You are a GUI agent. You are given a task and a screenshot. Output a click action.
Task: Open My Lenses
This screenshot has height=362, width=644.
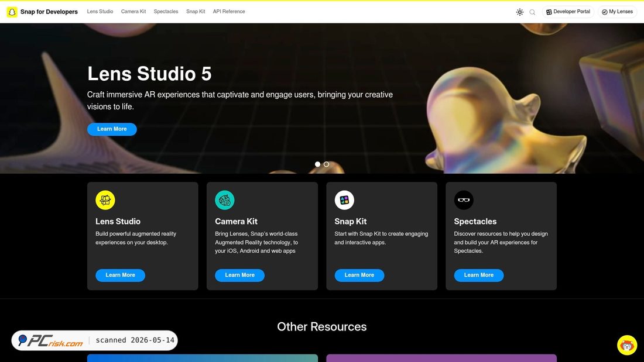617,12
